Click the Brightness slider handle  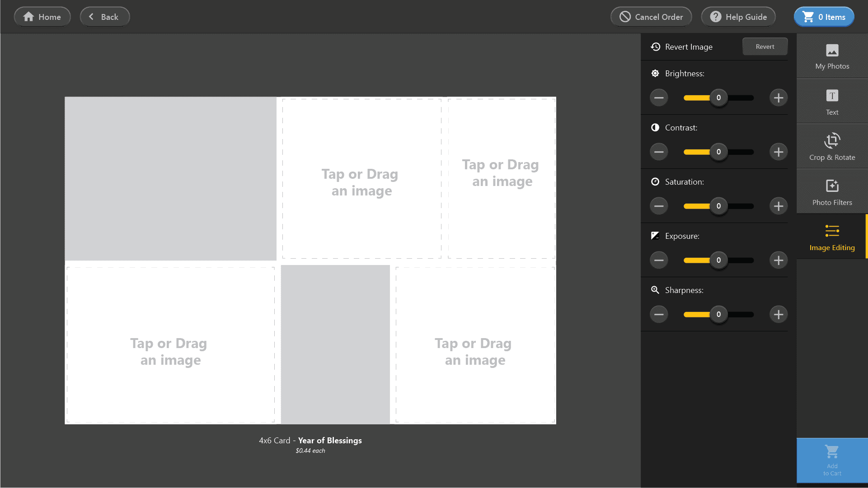coord(718,98)
